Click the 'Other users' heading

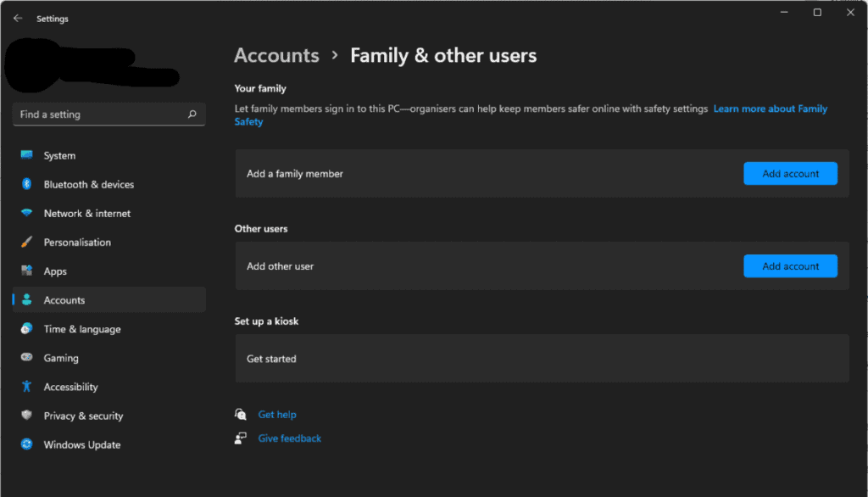coord(261,228)
